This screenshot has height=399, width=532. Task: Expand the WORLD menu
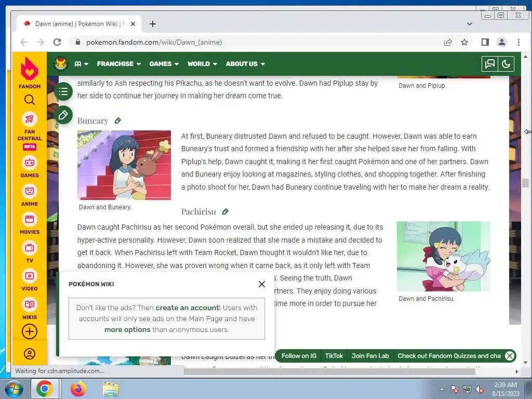point(202,64)
